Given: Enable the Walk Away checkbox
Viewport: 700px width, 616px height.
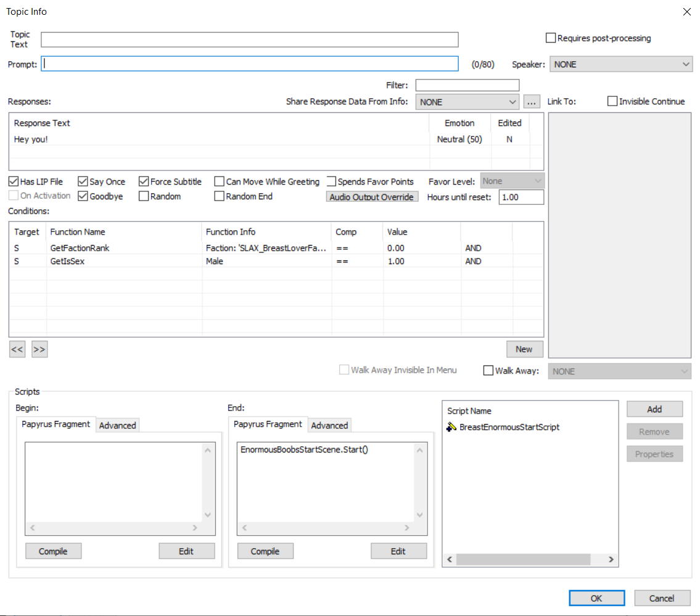Looking at the screenshot, I should click(488, 370).
